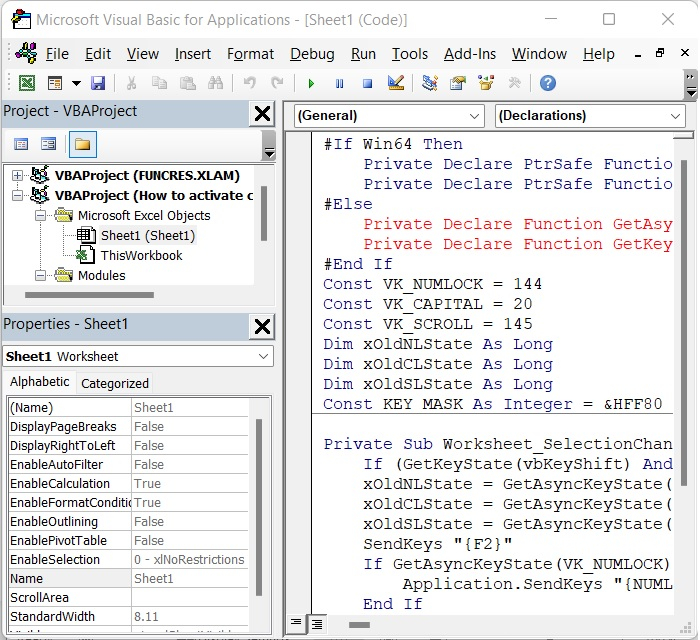
Task: Switch to Full Module View in the code window
Action: 316,623
